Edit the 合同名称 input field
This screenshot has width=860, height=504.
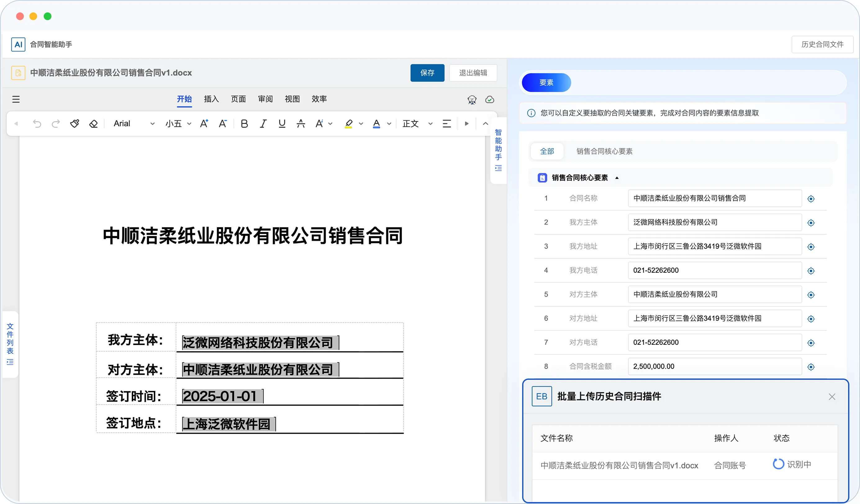(715, 198)
